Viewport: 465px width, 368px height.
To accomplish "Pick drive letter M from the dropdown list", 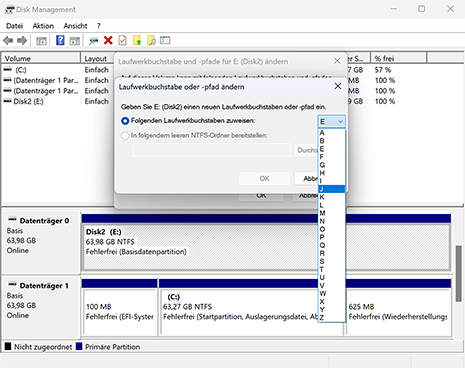I will click(x=332, y=213).
